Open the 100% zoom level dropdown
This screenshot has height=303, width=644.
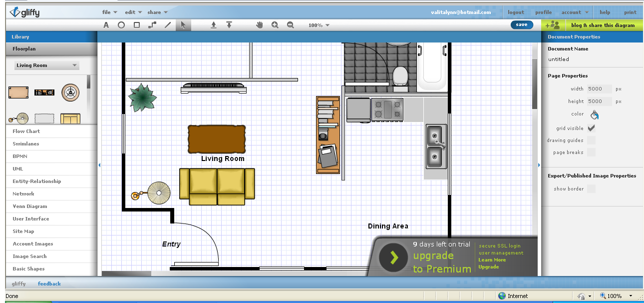click(319, 25)
